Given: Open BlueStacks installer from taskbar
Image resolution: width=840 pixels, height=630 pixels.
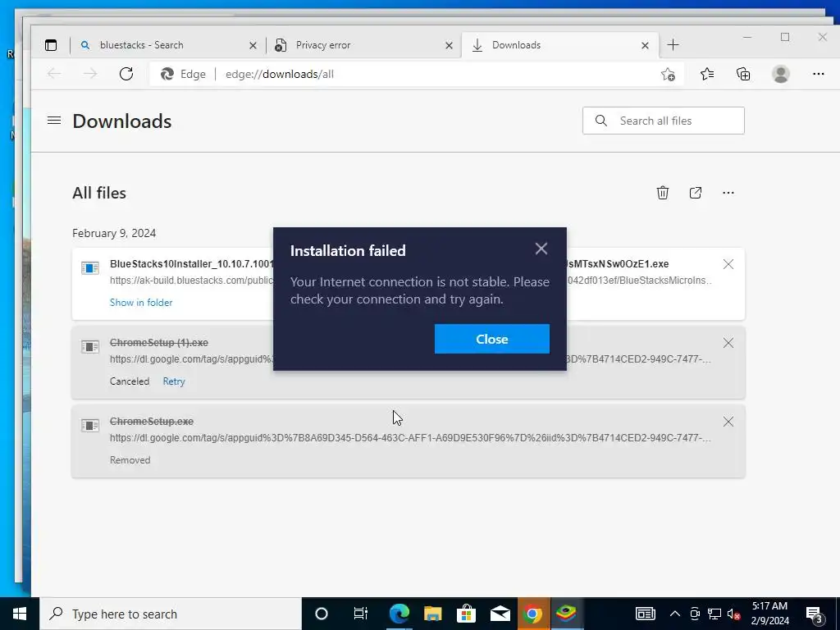Looking at the screenshot, I should point(566,614).
